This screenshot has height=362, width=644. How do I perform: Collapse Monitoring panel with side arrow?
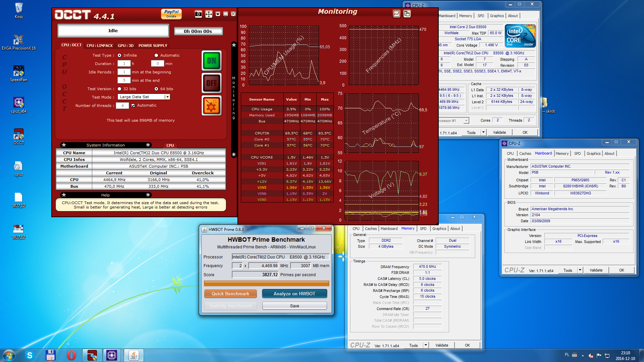coord(234,155)
